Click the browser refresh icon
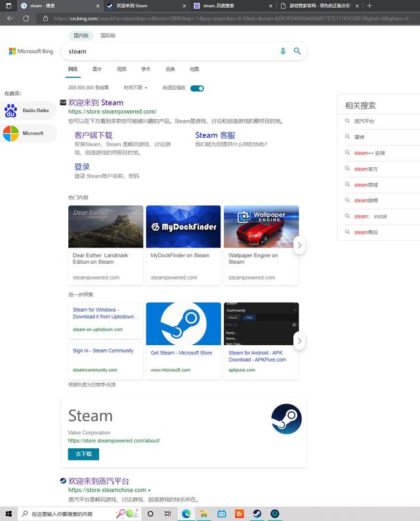The width and height of the screenshot is (420, 521). (26, 18)
